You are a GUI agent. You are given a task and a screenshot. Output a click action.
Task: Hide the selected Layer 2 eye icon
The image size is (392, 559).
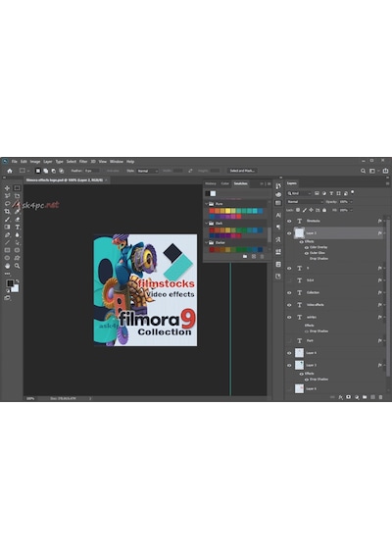[289, 233]
